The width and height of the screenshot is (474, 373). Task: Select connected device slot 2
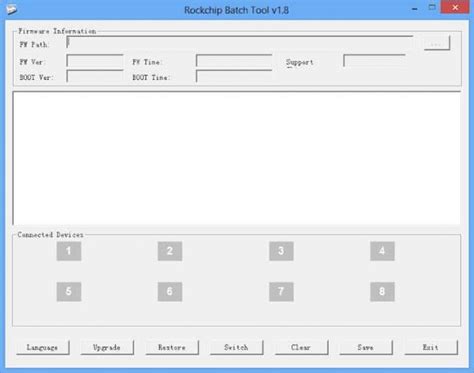click(x=170, y=251)
